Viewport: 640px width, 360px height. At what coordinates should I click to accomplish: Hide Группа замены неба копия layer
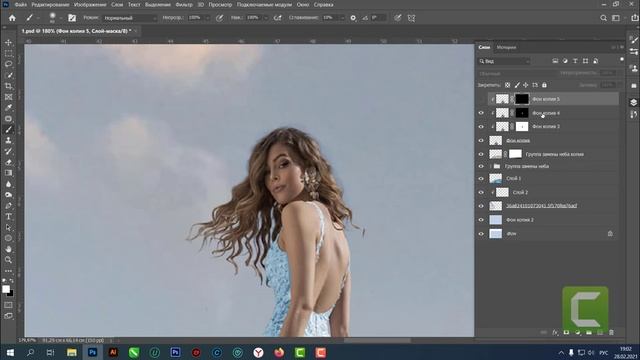[481, 154]
